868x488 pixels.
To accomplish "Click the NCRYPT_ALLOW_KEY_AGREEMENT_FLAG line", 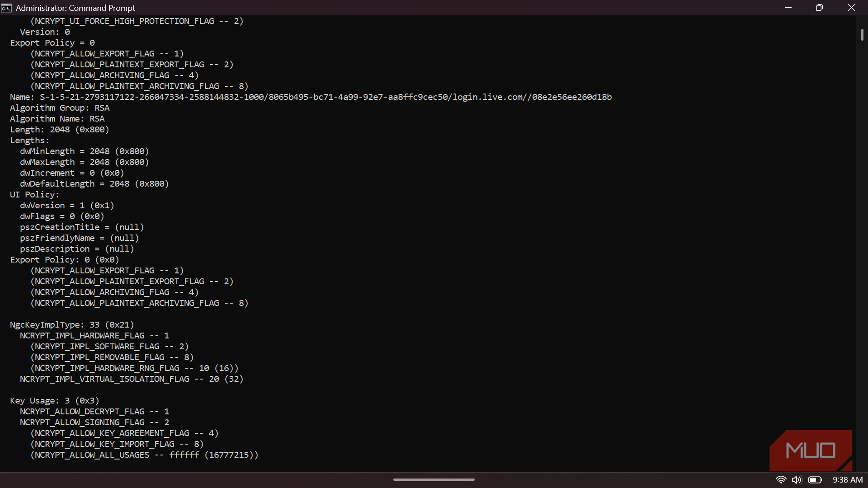I will click(124, 433).
